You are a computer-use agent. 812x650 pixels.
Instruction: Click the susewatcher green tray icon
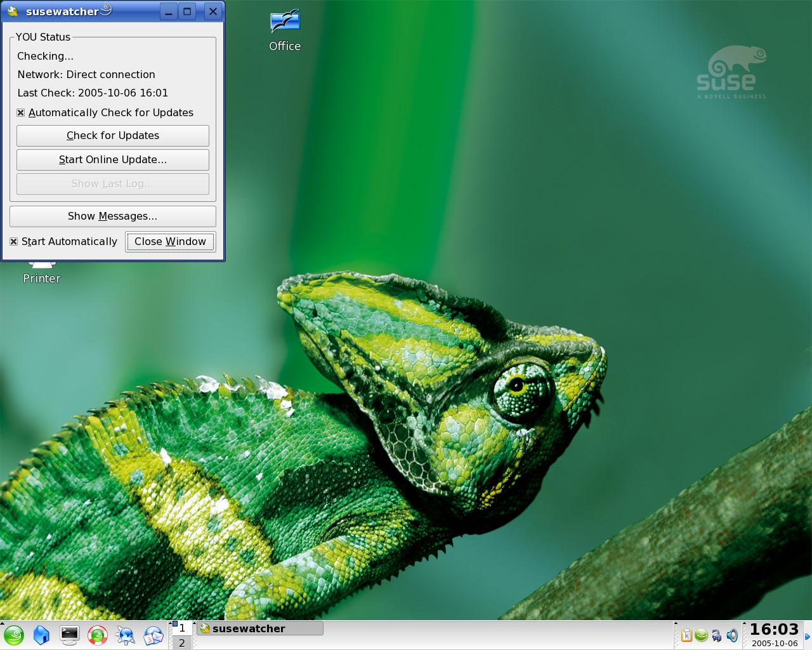(x=701, y=635)
